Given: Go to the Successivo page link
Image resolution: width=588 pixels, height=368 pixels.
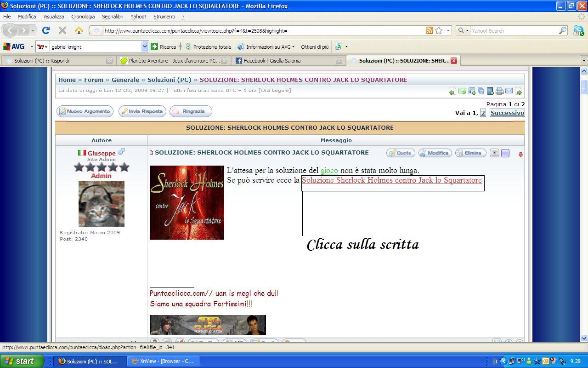Looking at the screenshot, I should pyautogui.click(x=507, y=113).
